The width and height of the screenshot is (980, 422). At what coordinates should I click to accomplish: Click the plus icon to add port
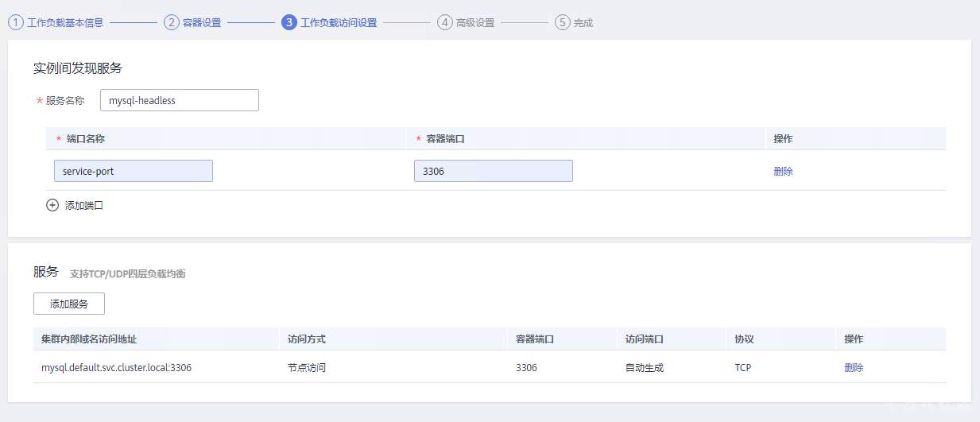point(52,205)
